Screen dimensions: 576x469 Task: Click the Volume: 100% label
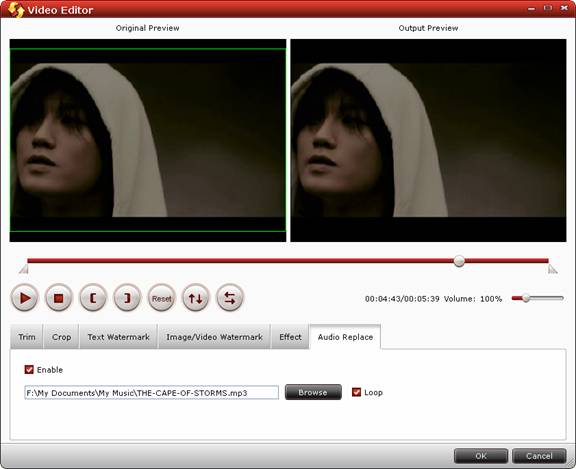click(x=473, y=299)
